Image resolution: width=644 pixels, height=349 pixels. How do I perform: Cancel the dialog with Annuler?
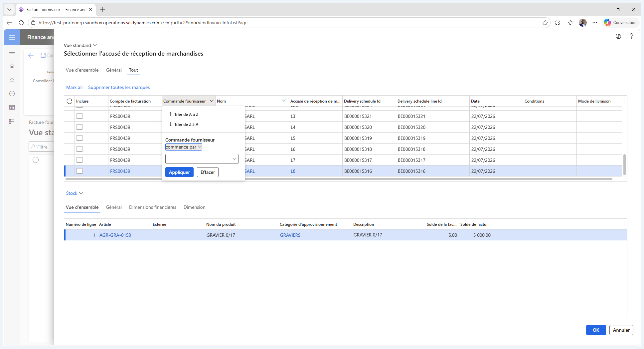621,330
